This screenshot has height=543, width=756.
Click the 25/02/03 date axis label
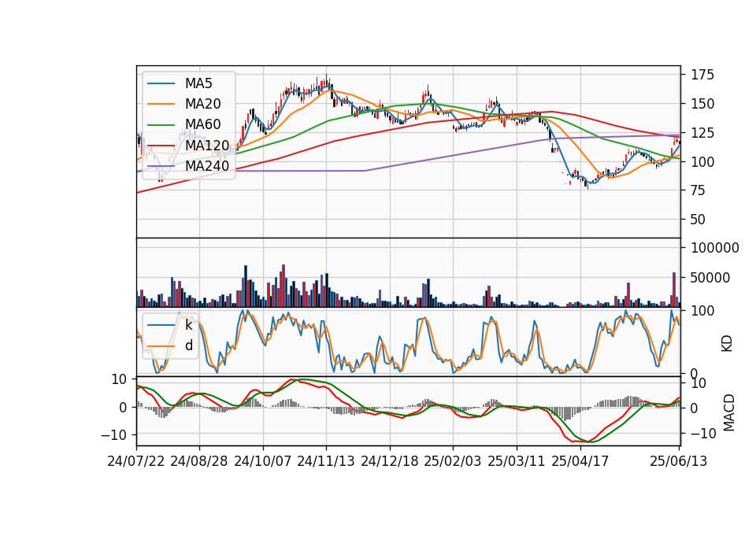click(x=453, y=461)
